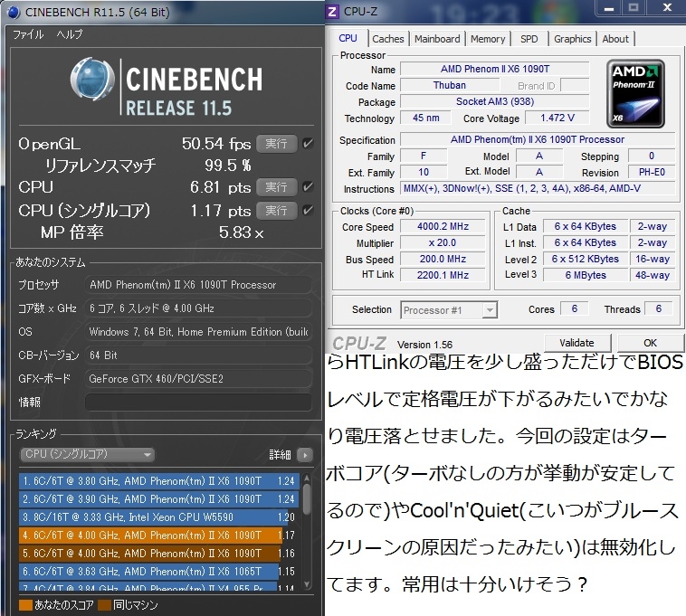The image size is (686, 616).
Task: Click the empty 情報 info field
Action: tap(198, 403)
